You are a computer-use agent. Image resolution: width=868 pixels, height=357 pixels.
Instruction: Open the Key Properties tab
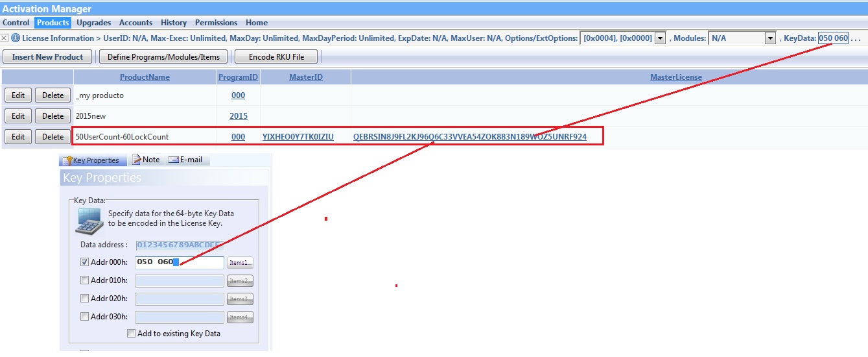coord(90,160)
